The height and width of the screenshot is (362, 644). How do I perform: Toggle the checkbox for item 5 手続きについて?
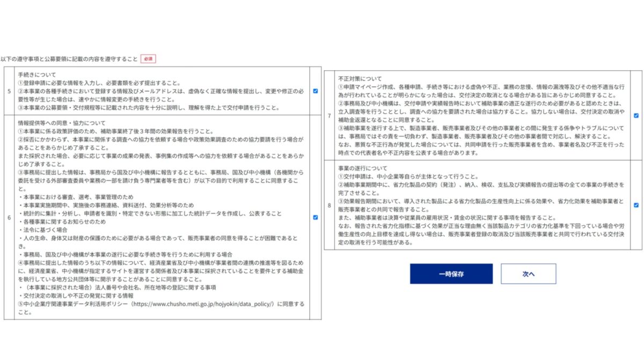coord(315,91)
